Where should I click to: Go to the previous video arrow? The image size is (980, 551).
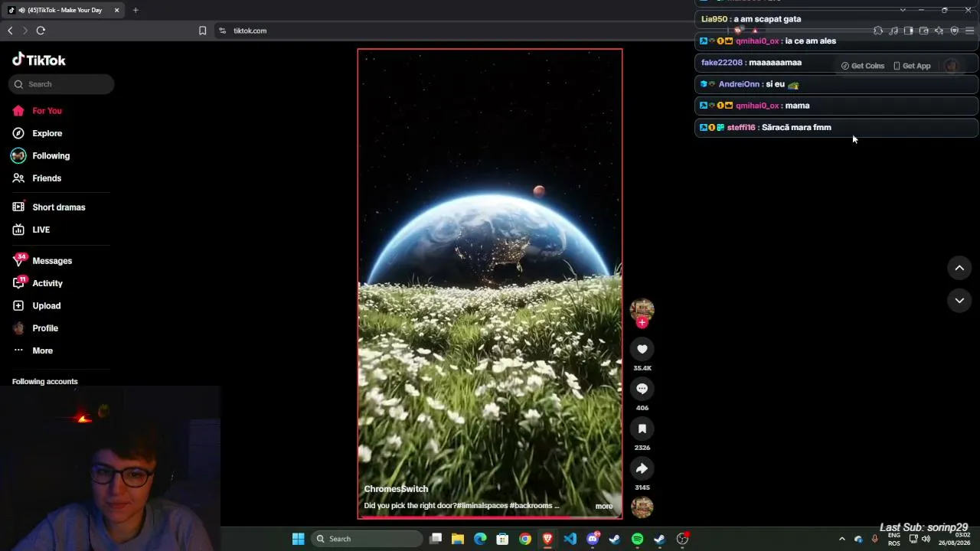[x=959, y=268]
